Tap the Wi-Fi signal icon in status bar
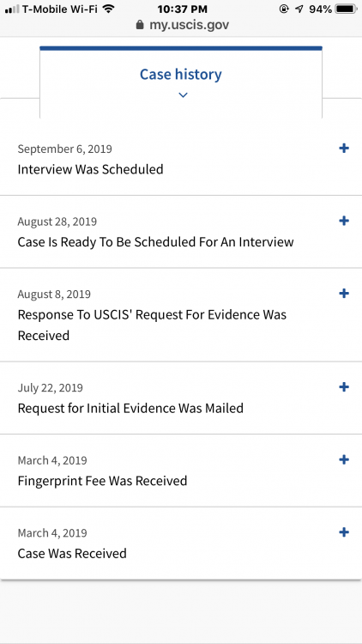The height and width of the screenshot is (644, 362). tap(108, 9)
